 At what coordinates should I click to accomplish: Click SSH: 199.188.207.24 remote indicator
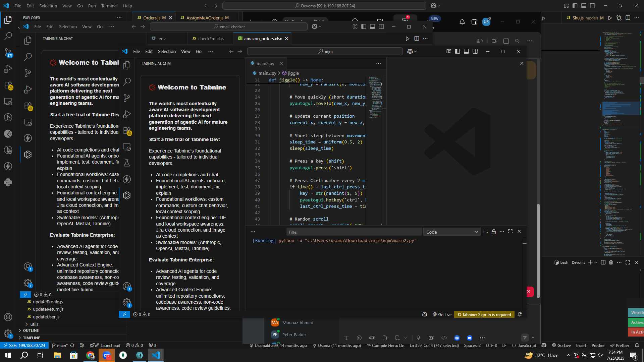tap(24, 345)
